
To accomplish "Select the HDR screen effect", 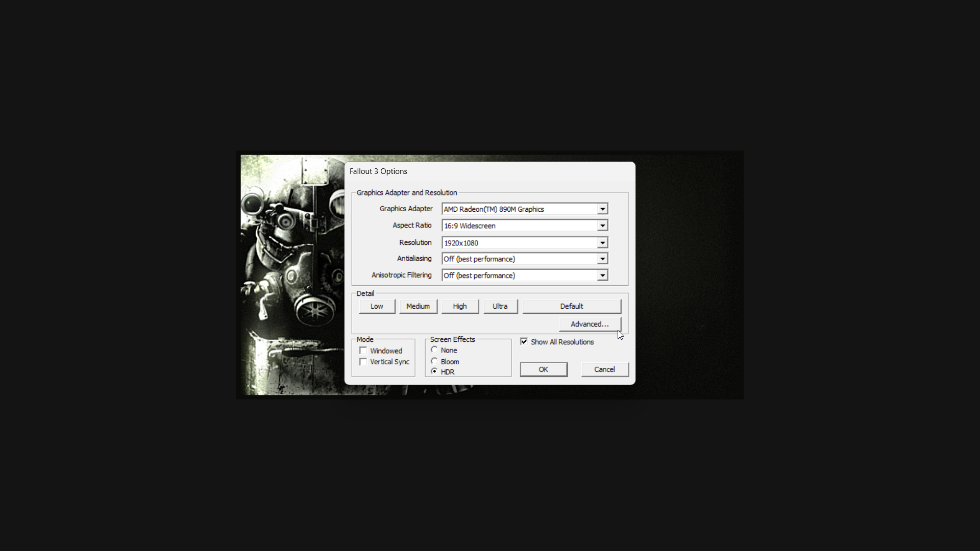I will pyautogui.click(x=434, y=371).
